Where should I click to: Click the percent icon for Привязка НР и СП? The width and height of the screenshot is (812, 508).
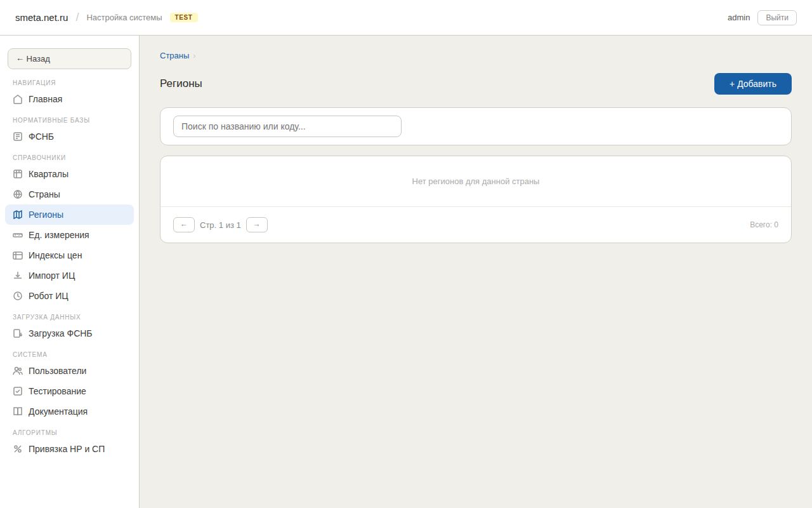point(18,449)
